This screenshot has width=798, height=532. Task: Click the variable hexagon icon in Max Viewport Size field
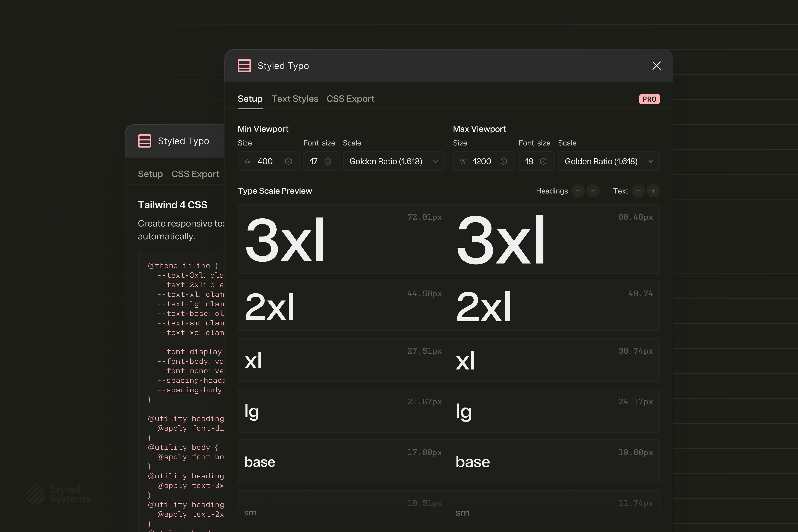pos(504,161)
